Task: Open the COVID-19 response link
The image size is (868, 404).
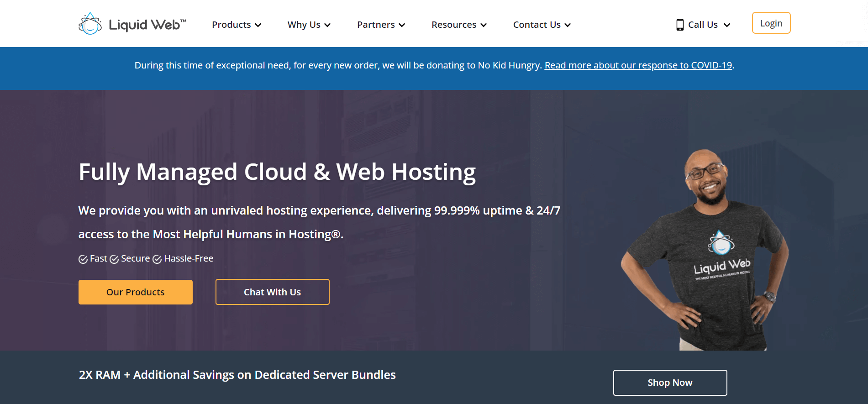Action: tap(638, 65)
